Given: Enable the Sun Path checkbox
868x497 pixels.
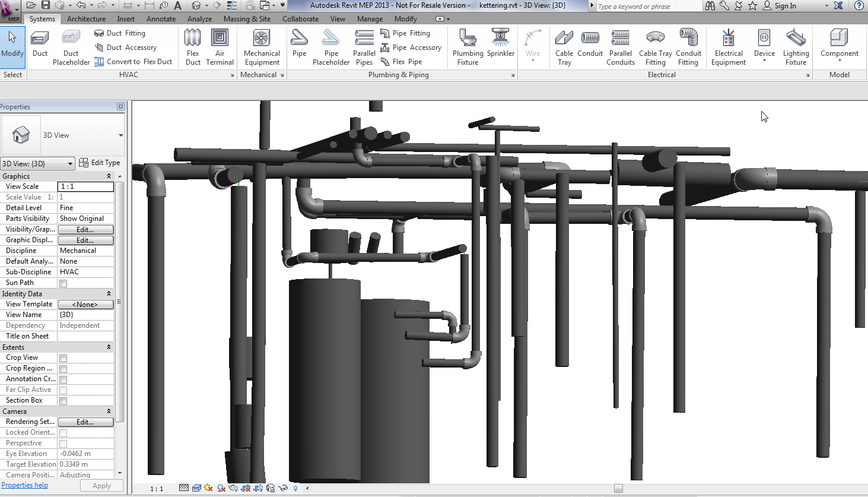Looking at the screenshot, I should [x=62, y=283].
